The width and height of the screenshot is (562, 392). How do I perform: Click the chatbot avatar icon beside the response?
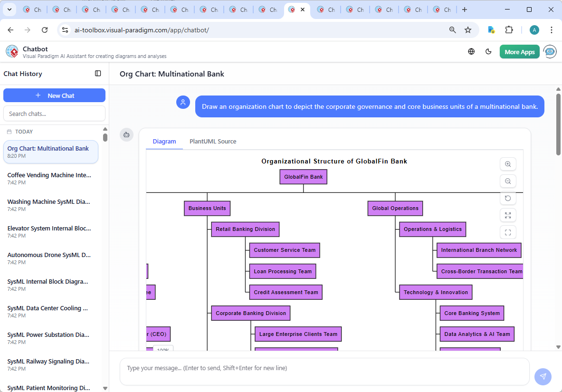126,134
